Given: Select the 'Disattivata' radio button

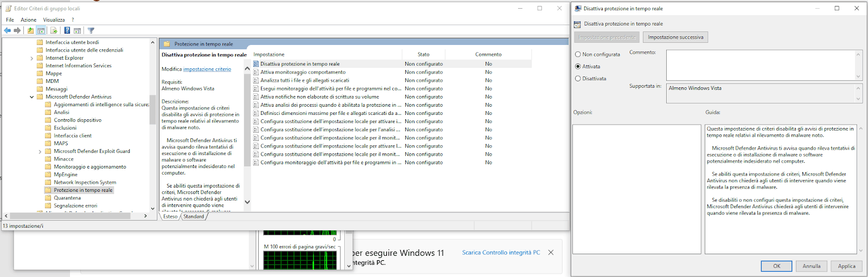Looking at the screenshot, I should tap(578, 79).
